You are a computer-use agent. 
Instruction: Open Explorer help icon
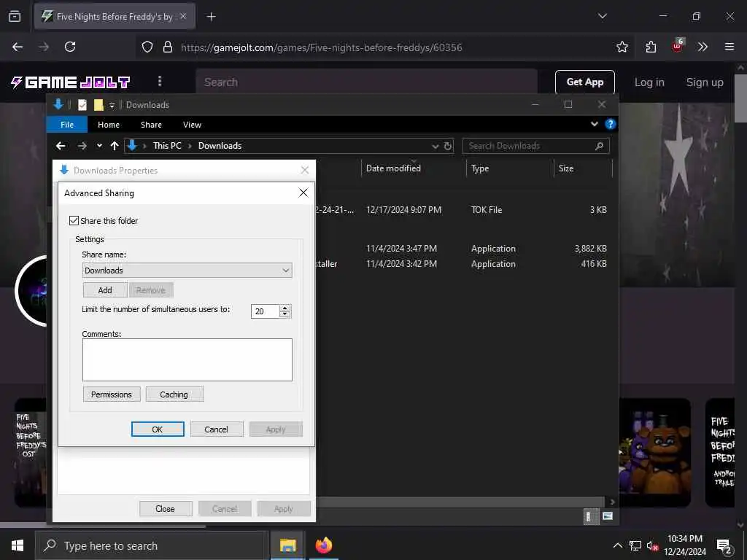click(611, 124)
